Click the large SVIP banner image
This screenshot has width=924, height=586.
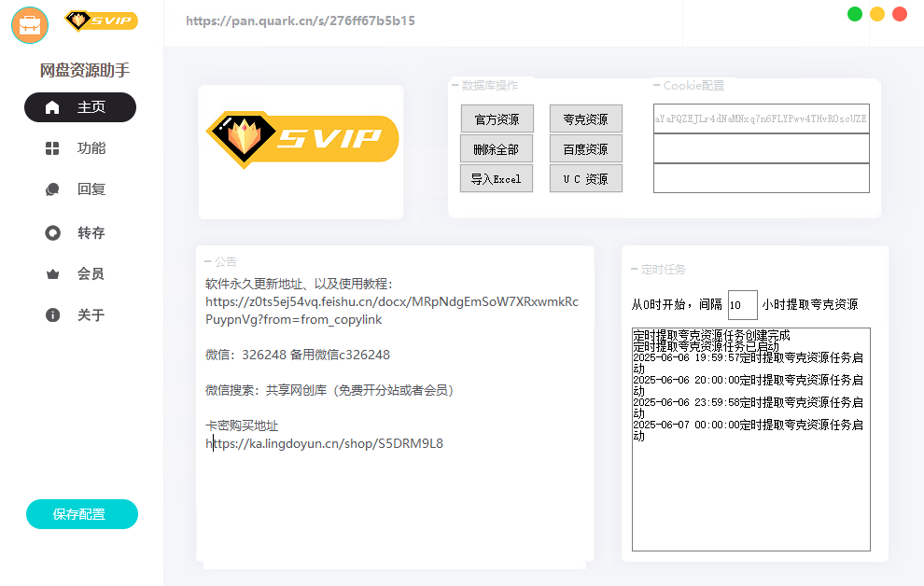(x=301, y=140)
